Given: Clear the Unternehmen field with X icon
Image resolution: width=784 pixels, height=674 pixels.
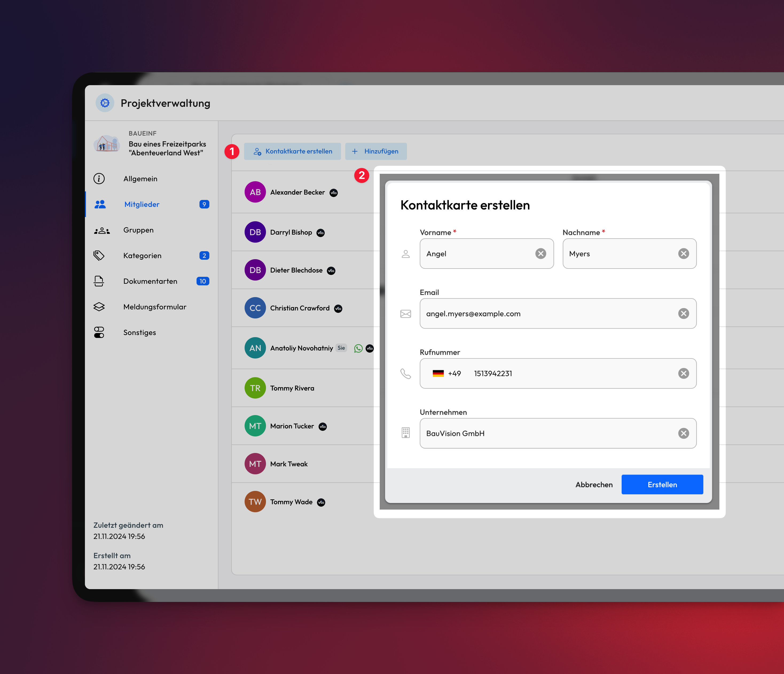Looking at the screenshot, I should tap(683, 433).
